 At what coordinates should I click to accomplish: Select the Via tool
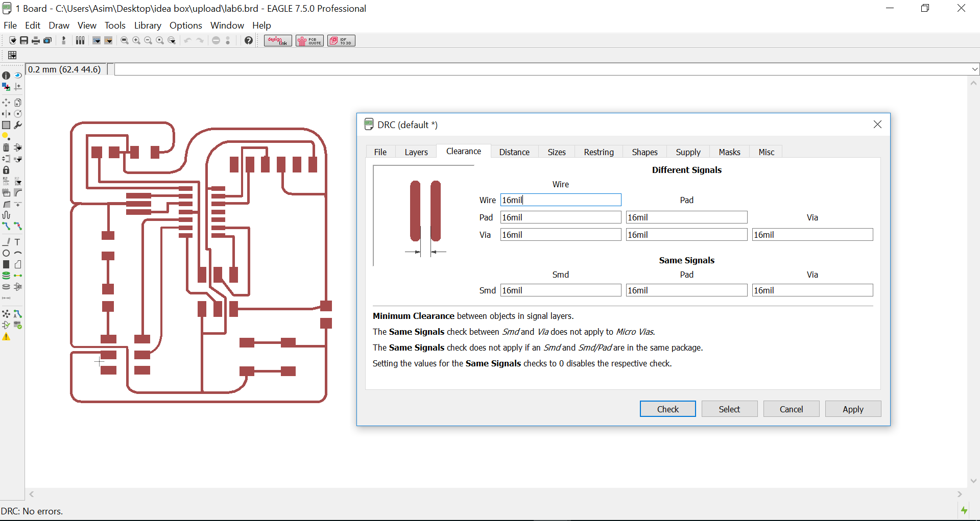coord(6,276)
